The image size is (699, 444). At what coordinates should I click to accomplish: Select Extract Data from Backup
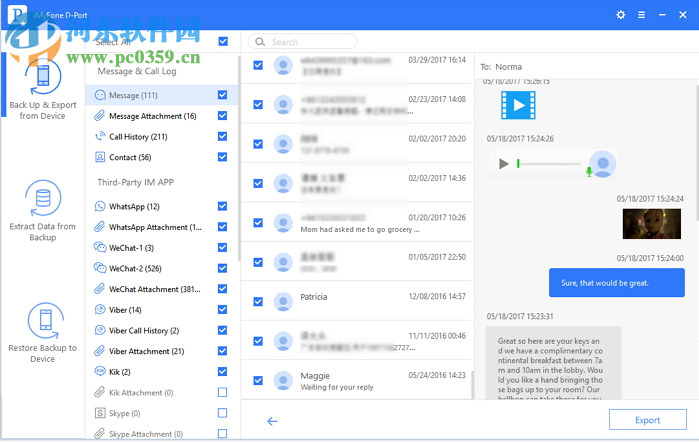43,211
